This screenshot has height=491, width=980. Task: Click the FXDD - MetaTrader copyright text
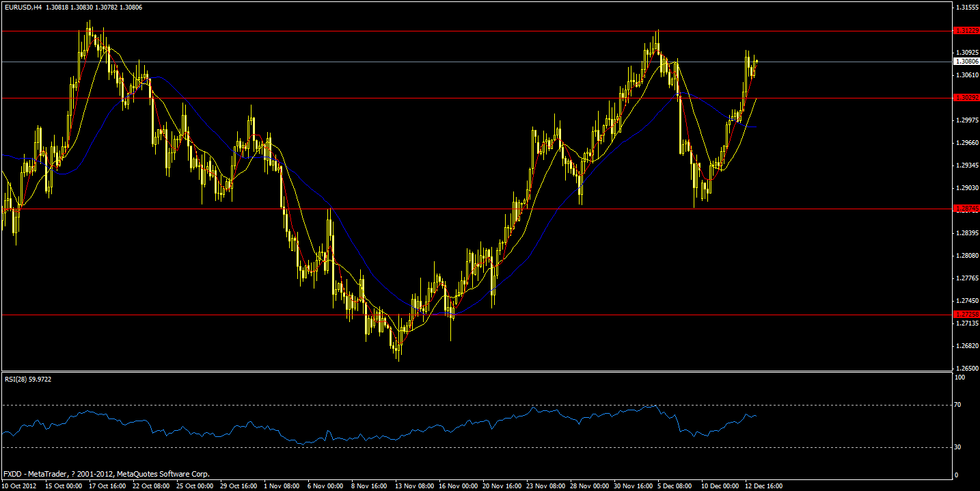pos(106,473)
